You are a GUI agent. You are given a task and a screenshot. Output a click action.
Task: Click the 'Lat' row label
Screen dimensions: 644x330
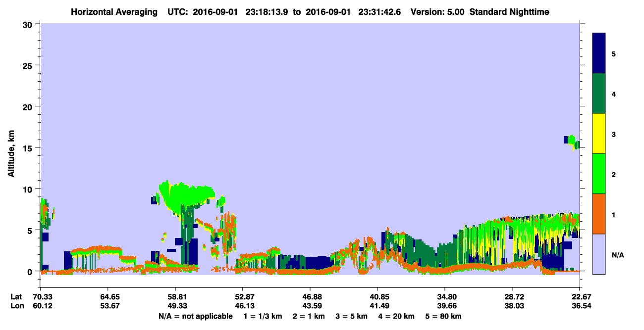click(16, 297)
